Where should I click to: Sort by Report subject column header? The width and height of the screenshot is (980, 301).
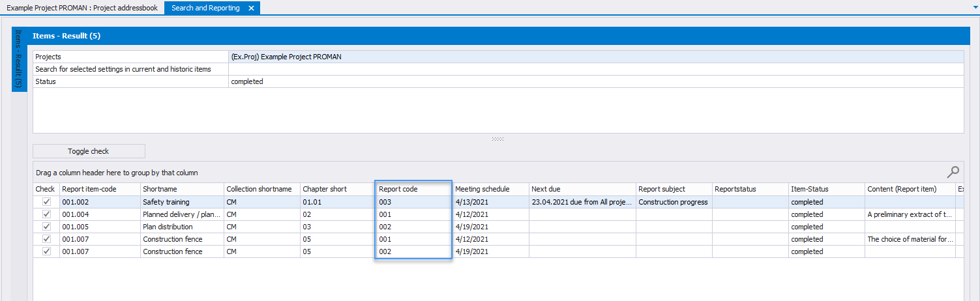pos(674,189)
